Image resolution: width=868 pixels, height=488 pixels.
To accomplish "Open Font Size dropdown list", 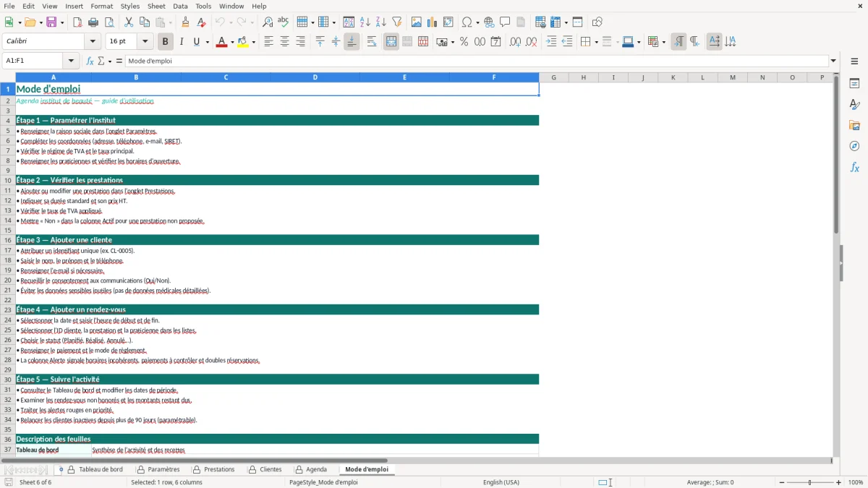I will point(145,42).
